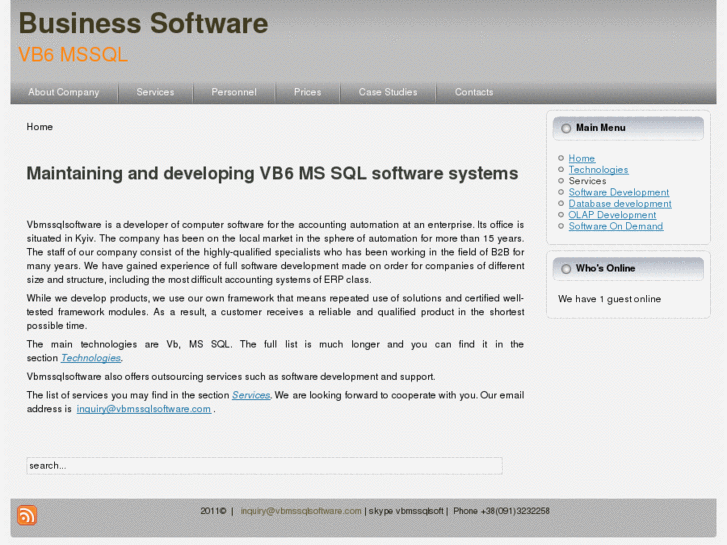The width and height of the screenshot is (727, 545).
Task: Open Technologies link in sidebar menu
Action: 598,170
